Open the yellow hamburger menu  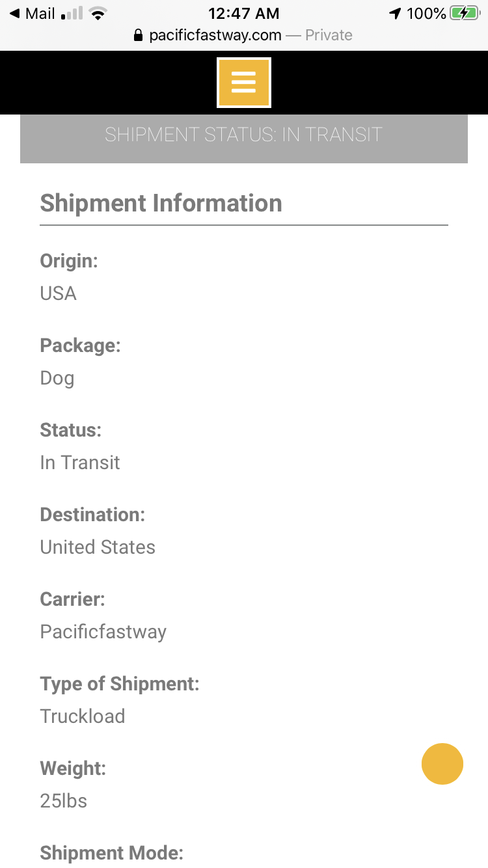[x=244, y=83]
